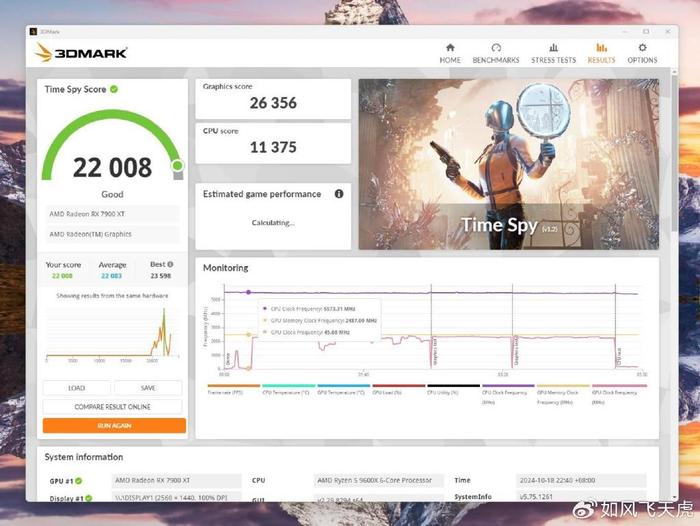Click the purple marker on monitoring graph

(249, 292)
